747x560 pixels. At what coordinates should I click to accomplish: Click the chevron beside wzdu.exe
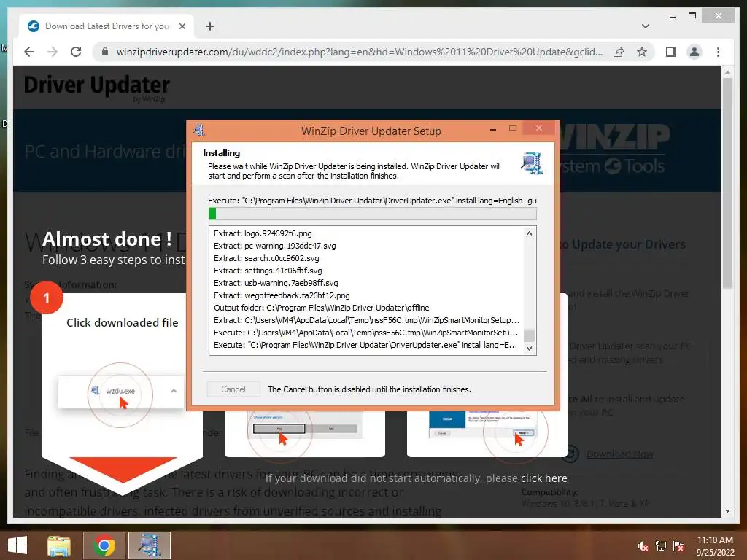174,391
